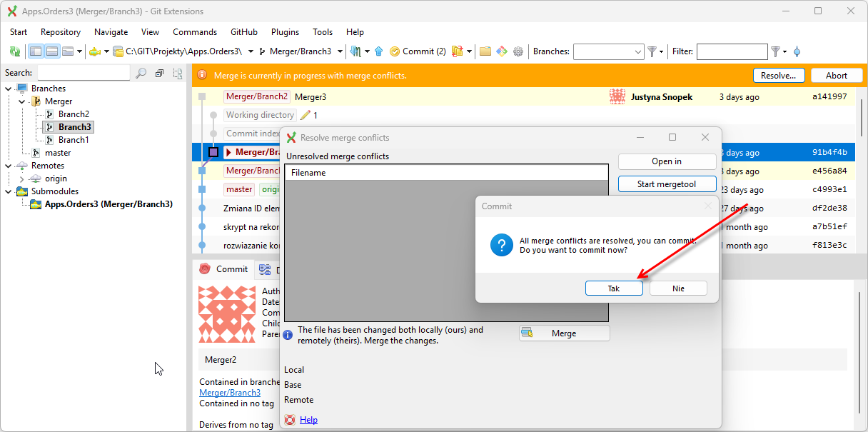Click Tak to commit now

614,288
